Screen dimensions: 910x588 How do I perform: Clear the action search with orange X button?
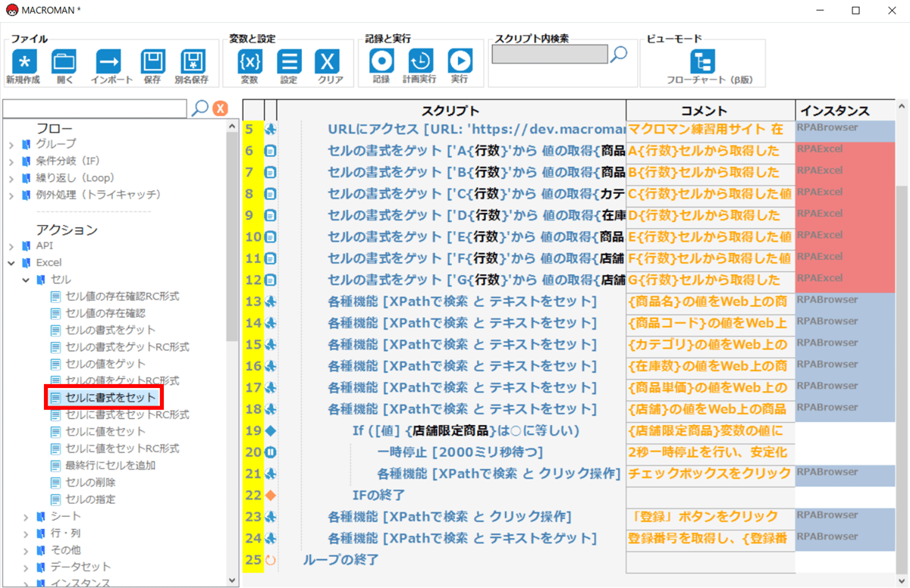220,108
